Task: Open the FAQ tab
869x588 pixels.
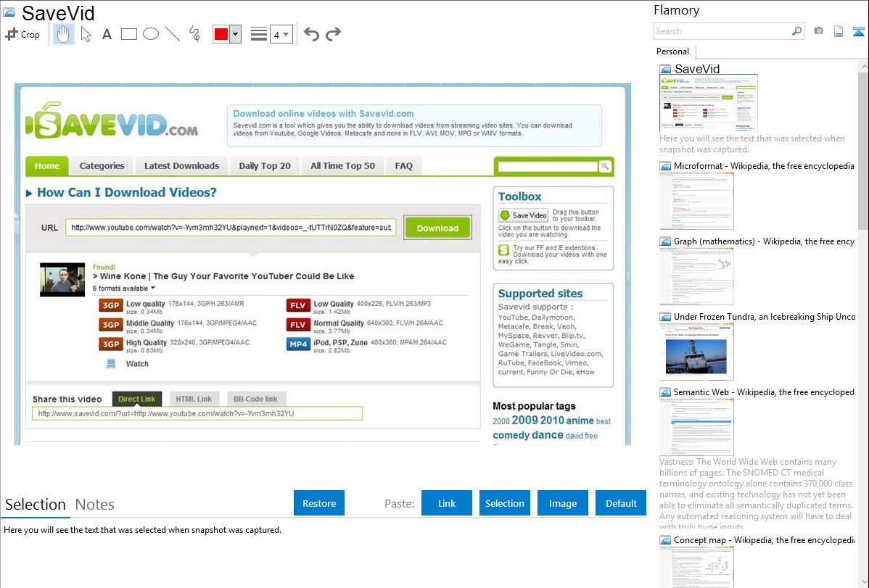Action: (403, 166)
